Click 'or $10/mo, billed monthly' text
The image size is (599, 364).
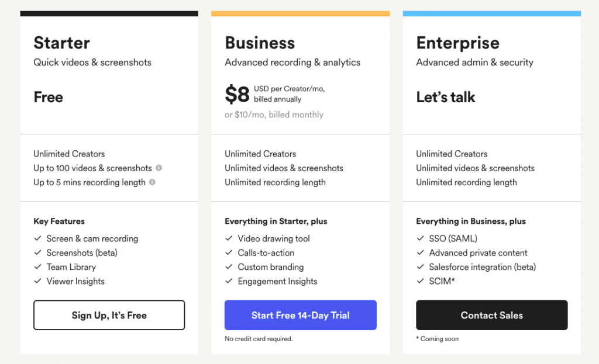[274, 115]
